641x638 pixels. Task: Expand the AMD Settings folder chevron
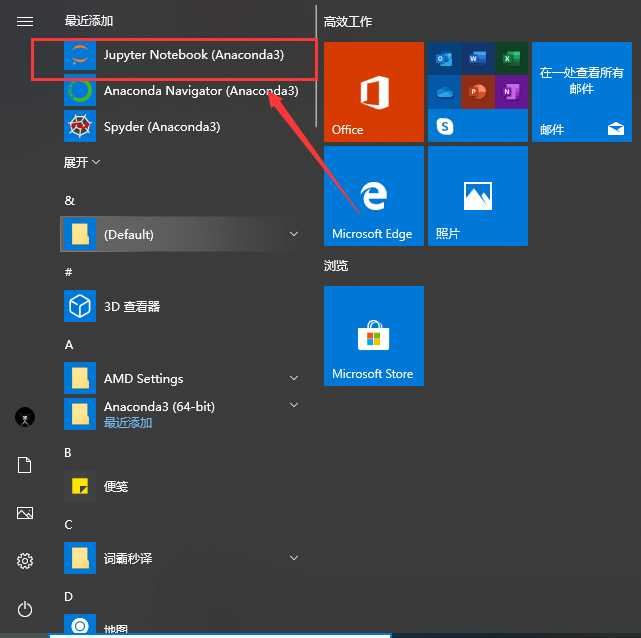294,378
